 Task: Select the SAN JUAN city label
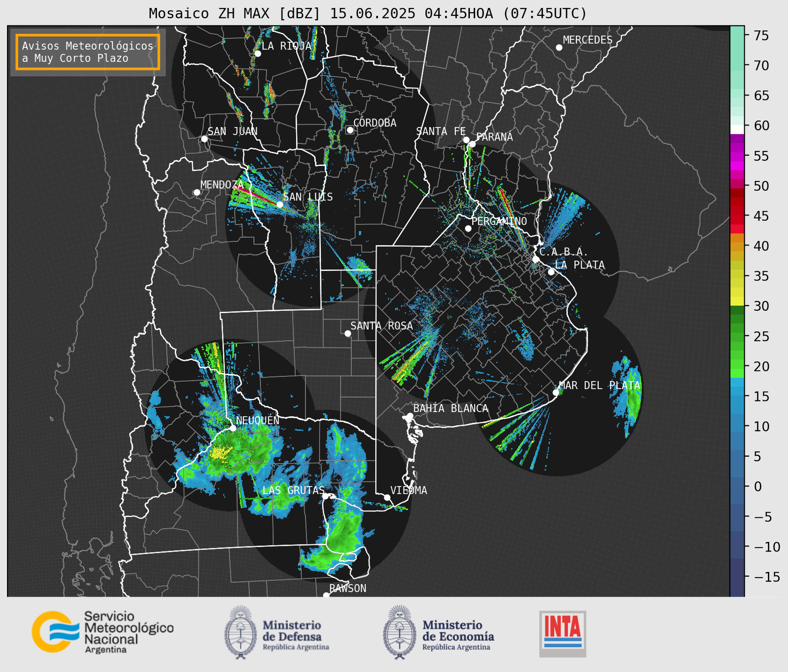click(233, 131)
